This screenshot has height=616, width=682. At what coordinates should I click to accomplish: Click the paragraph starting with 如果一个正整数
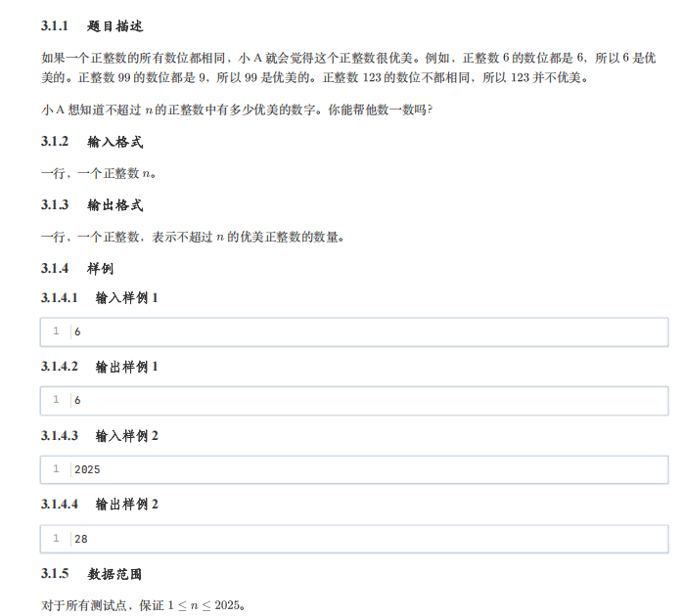348,67
